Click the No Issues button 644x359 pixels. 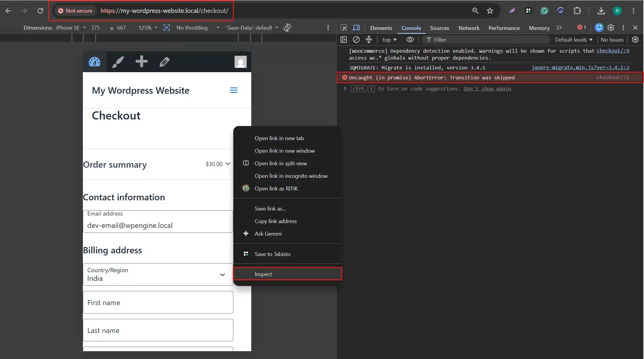point(612,40)
